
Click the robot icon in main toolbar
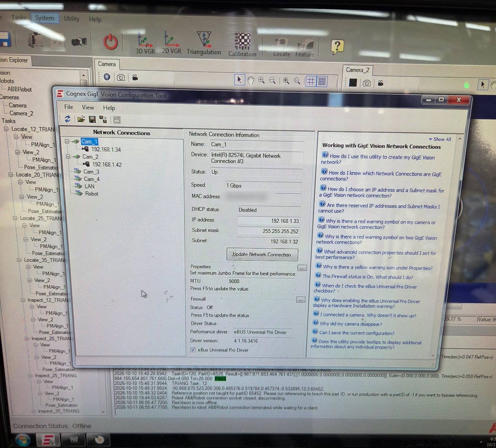point(35,40)
